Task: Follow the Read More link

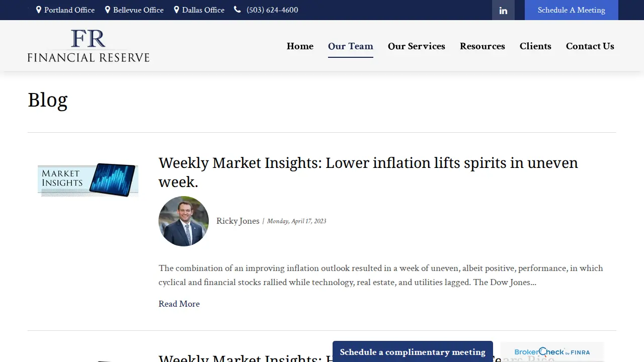Action: coord(179,304)
